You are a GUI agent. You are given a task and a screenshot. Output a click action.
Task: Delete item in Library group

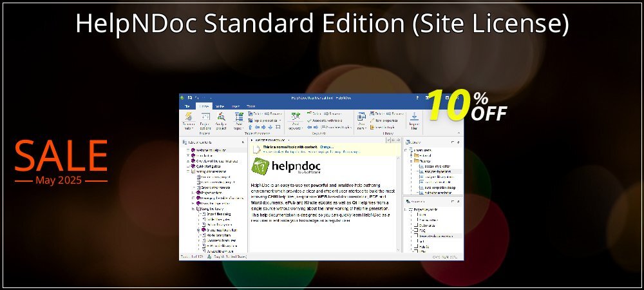pyautogui.click(x=377, y=114)
